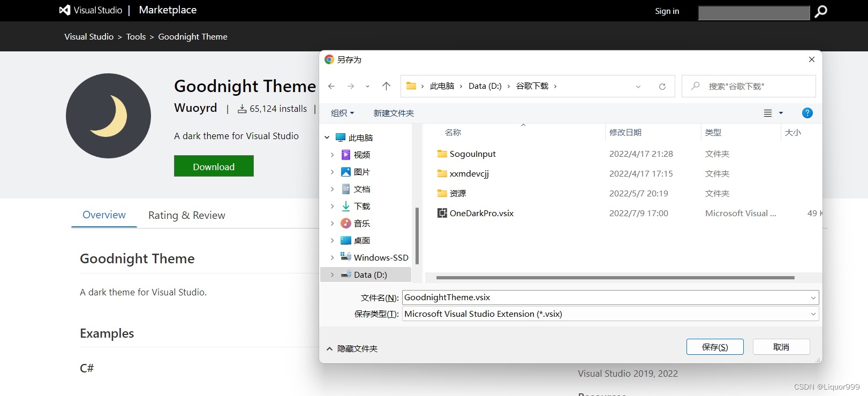Click the Visual Studio logo in header
868x396 pixels.
pos(90,10)
